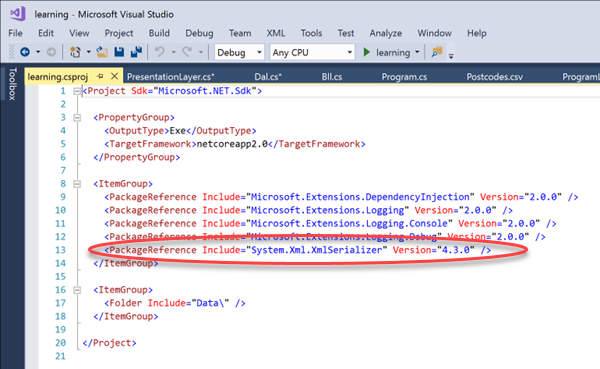The image size is (600, 369).
Task: Click the toolbar drag grip handle
Action: (x=11, y=52)
